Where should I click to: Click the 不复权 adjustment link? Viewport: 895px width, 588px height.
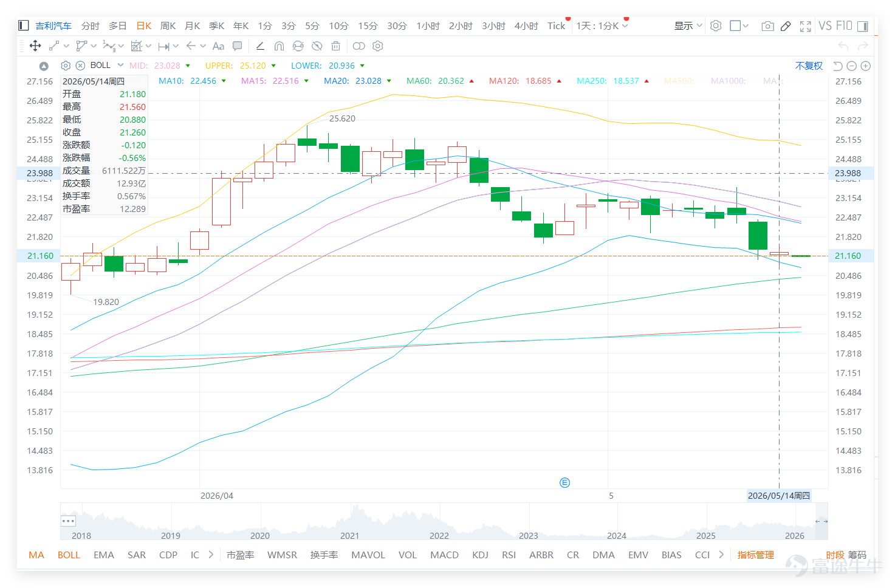[x=809, y=66]
